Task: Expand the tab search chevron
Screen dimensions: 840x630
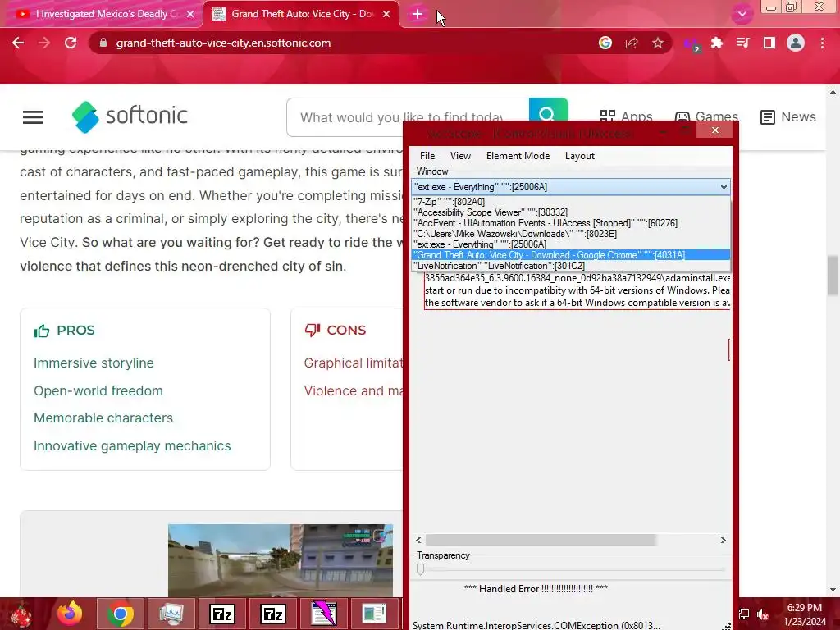Action: pyautogui.click(x=742, y=14)
